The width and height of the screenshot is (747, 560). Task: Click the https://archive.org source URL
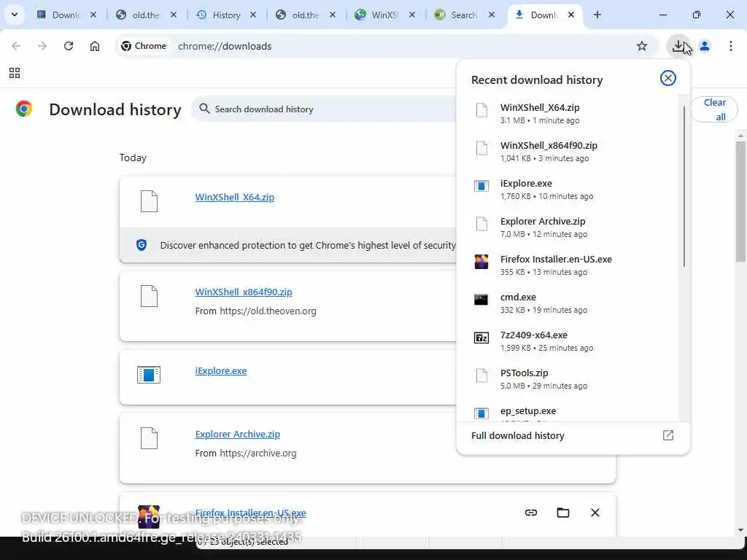(x=258, y=454)
